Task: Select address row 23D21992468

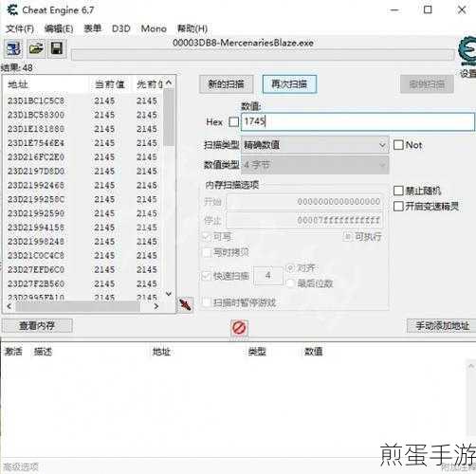Action: (83, 185)
